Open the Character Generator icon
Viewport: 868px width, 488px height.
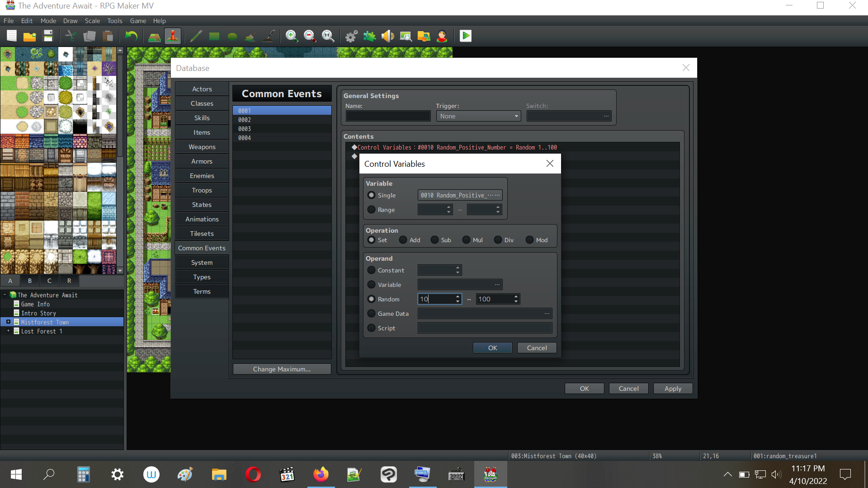click(442, 36)
